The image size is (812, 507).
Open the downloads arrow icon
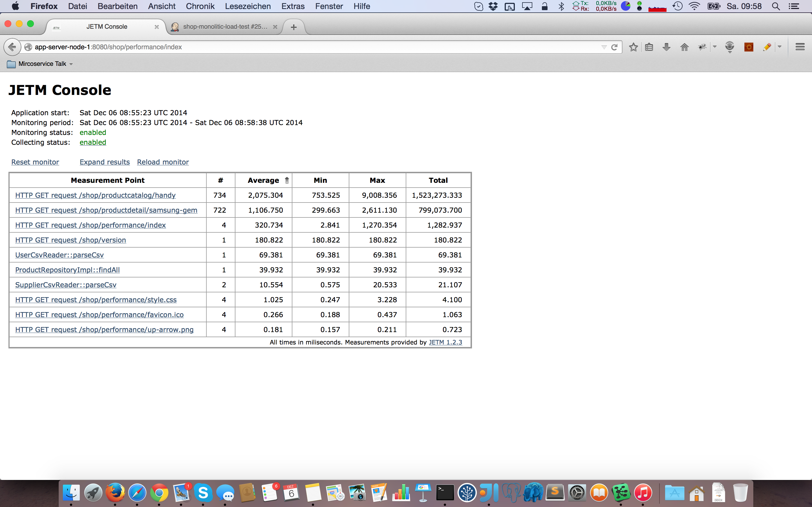[667, 47]
